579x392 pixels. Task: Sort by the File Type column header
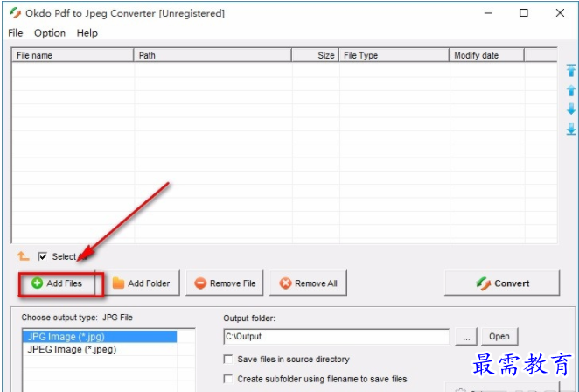coord(394,55)
